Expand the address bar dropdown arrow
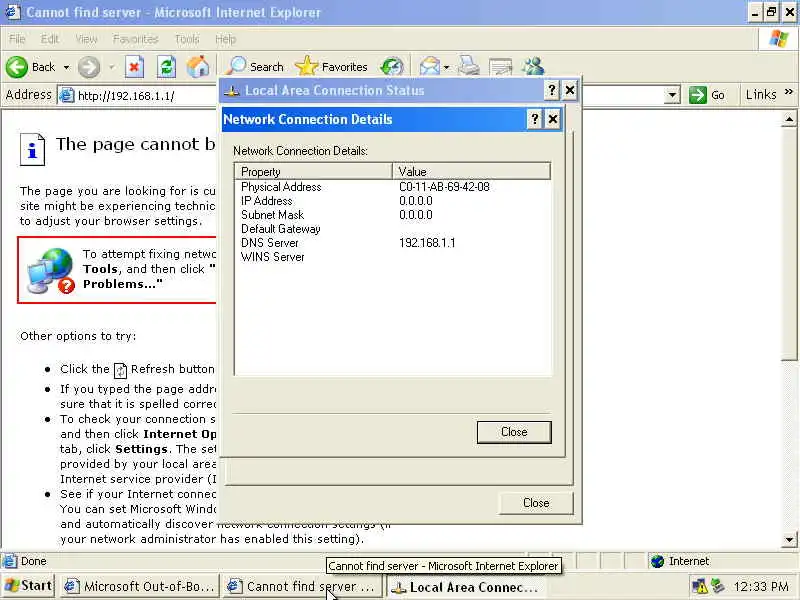 click(x=672, y=95)
